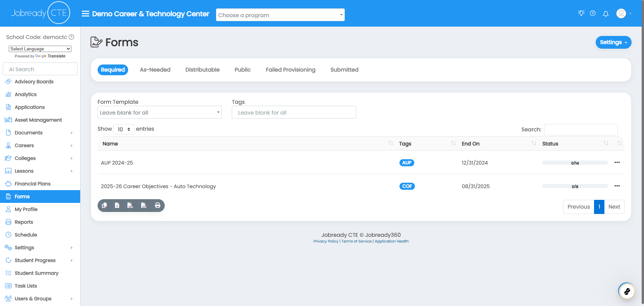Export the forms table as CSV
Screen dimensions: 644x306
point(130,206)
